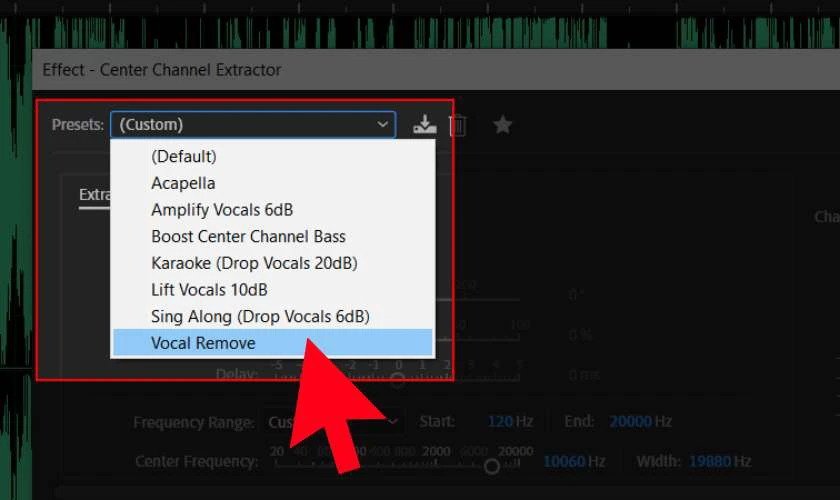Image resolution: width=840 pixels, height=500 pixels.
Task: Choose the Acapella preset
Action: point(183,183)
